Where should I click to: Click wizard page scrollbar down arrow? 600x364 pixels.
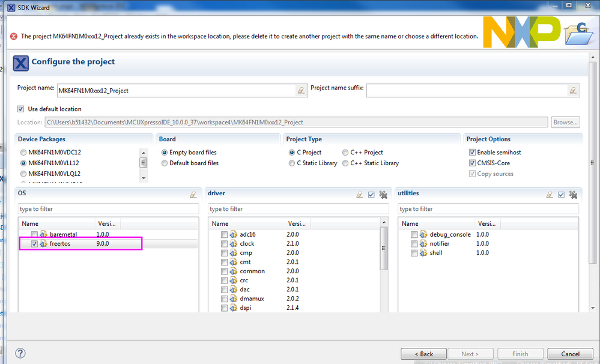[593, 308]
